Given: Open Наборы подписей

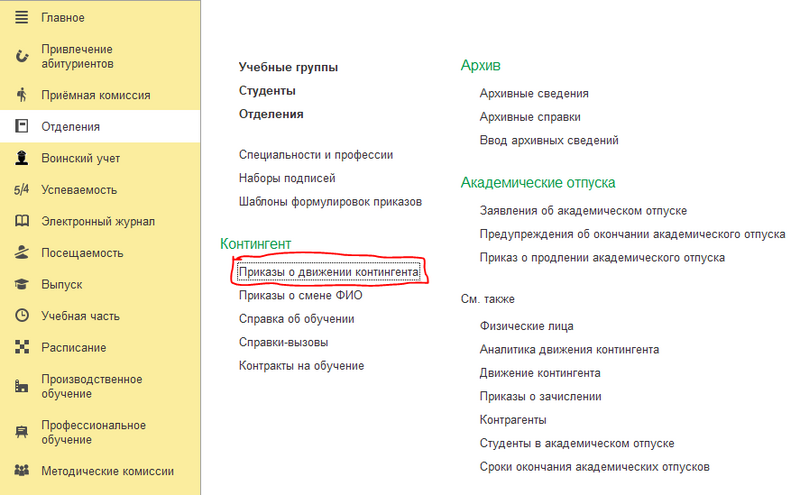Looking at the screenshot, I should tap(287, 178).
